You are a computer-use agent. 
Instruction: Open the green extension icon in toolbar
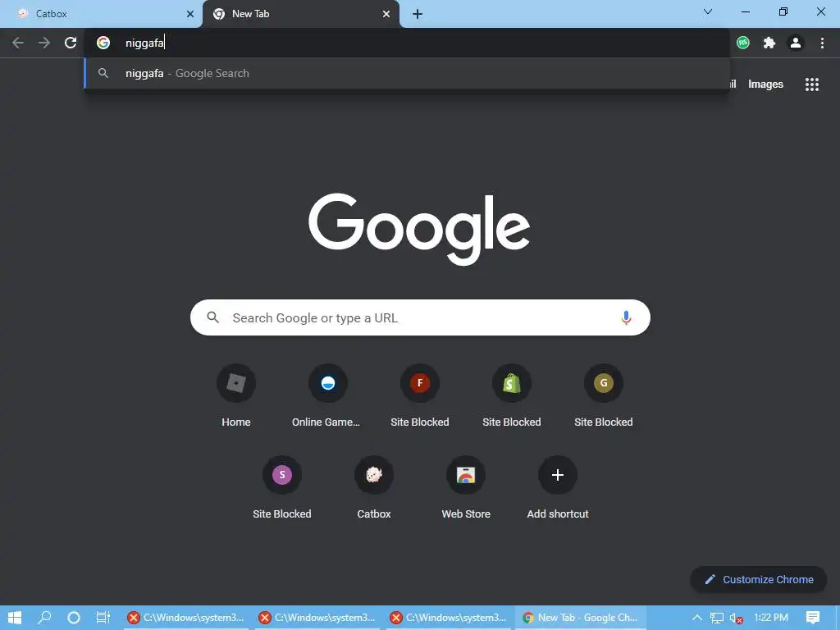pyautogui.click(x=743, y=43)
